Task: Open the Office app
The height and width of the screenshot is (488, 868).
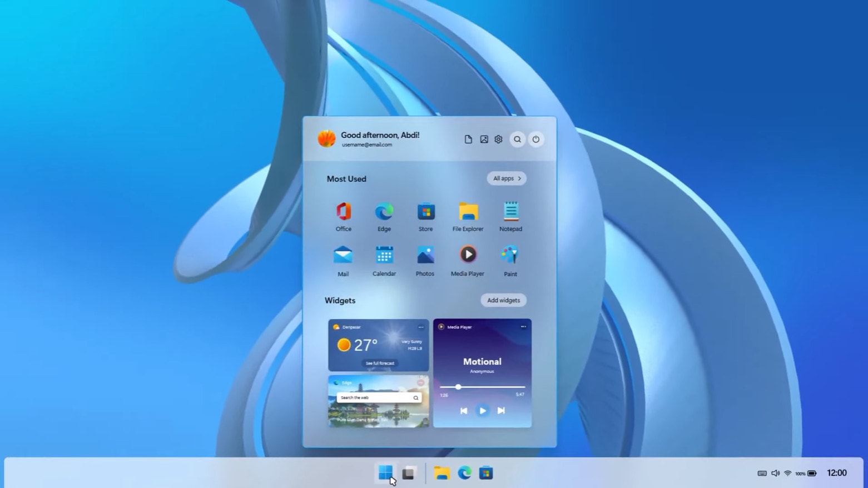Action: [343, 212]
